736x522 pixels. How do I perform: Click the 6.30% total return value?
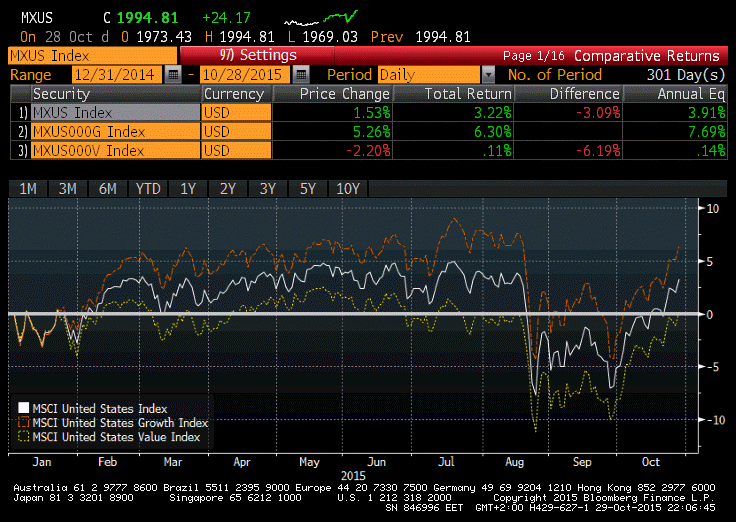493,131
